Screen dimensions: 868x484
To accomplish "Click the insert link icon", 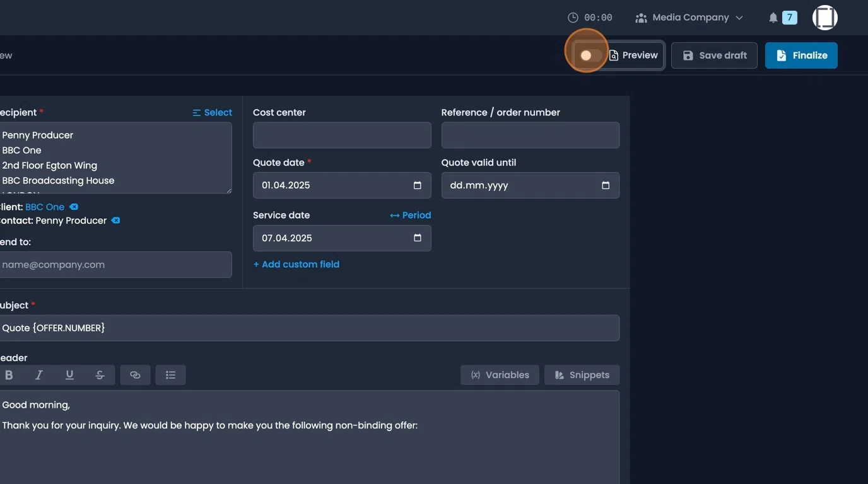I will [x=135, y=374].
